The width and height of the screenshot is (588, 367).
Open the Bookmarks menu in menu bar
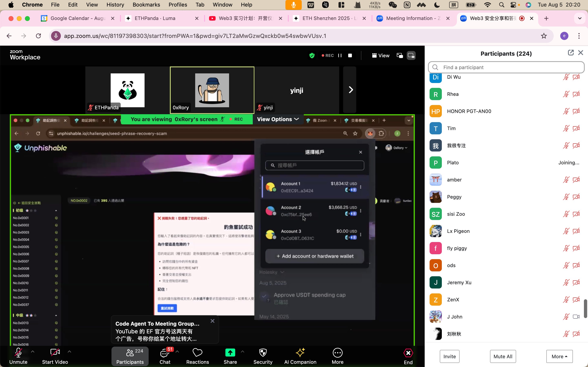146,5
